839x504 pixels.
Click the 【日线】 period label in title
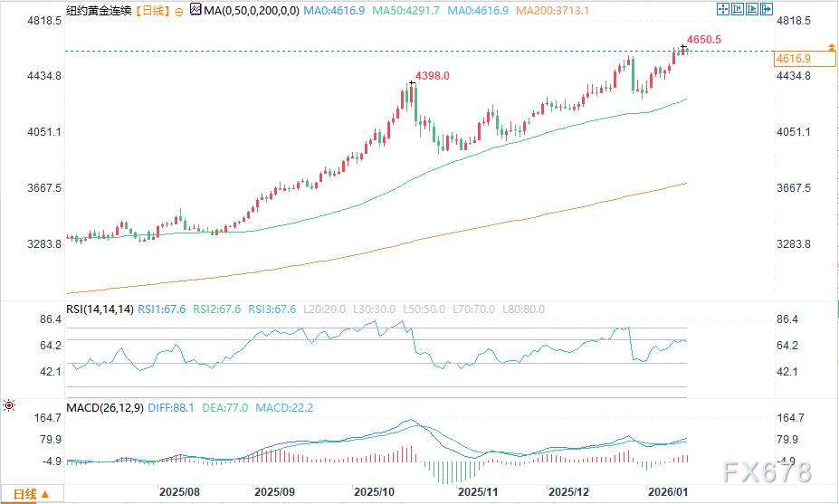(x=149, y=11)
